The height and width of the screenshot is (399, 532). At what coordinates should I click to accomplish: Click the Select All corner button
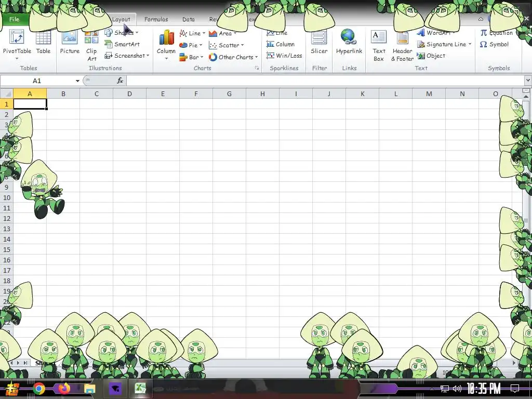[6, 94]
